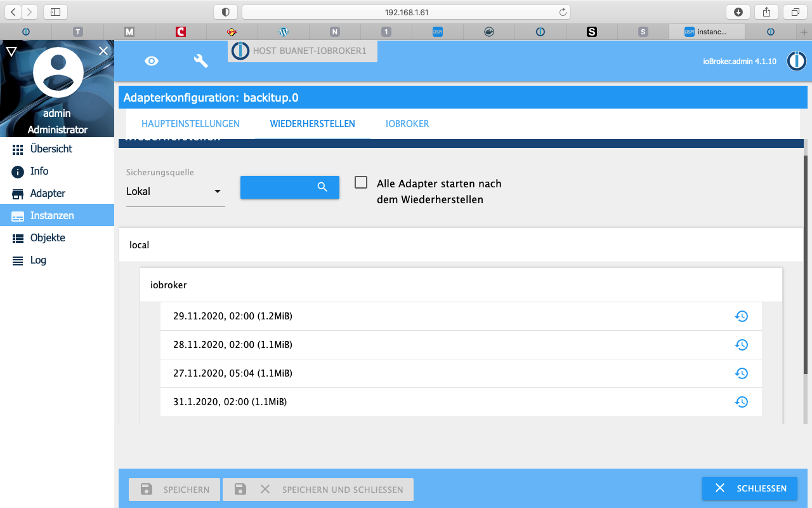Click the search backups button
Image resolution: width=812 pixels, height=508 pixels.
pyautogui.click(x=290, y=187)
